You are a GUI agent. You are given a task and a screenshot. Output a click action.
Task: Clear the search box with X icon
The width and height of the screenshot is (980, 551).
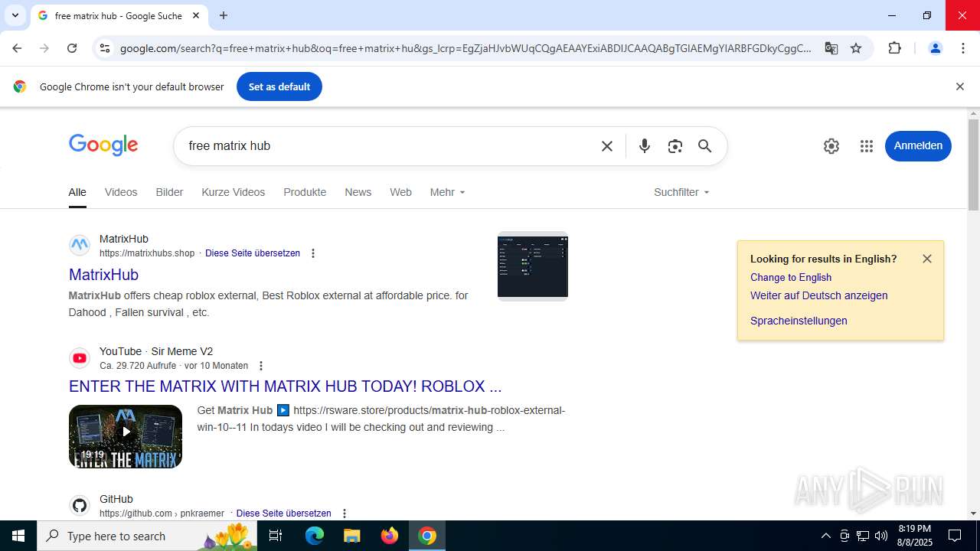[x=607, y=146]
